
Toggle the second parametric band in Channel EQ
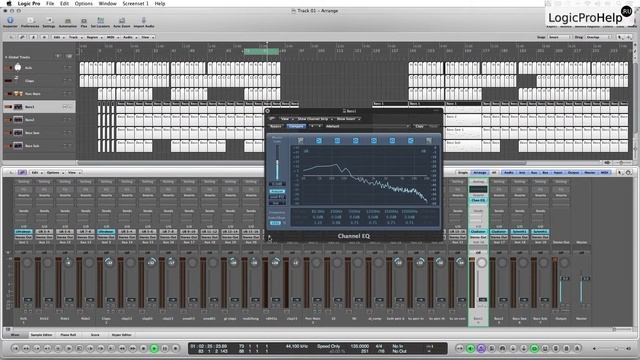pyautogui.click(x=356, y=140)
